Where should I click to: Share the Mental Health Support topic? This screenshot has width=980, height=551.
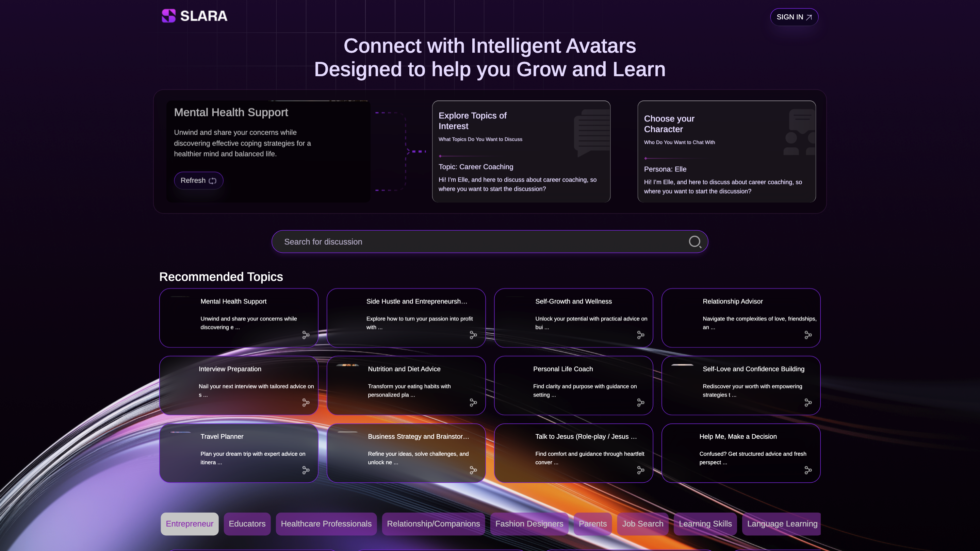[x=306, y=335]
